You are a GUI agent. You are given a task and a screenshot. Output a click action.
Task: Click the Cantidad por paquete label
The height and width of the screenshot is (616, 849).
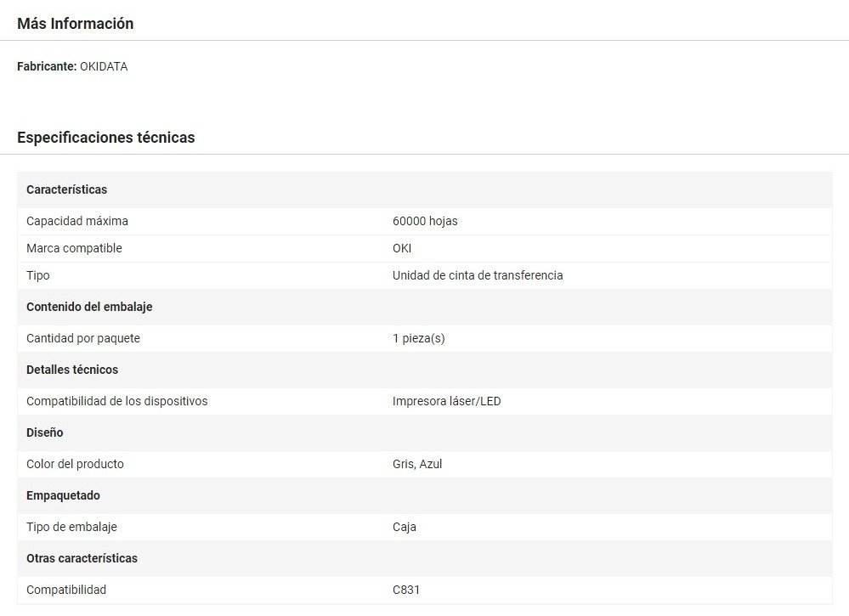[x=83, y=338]
